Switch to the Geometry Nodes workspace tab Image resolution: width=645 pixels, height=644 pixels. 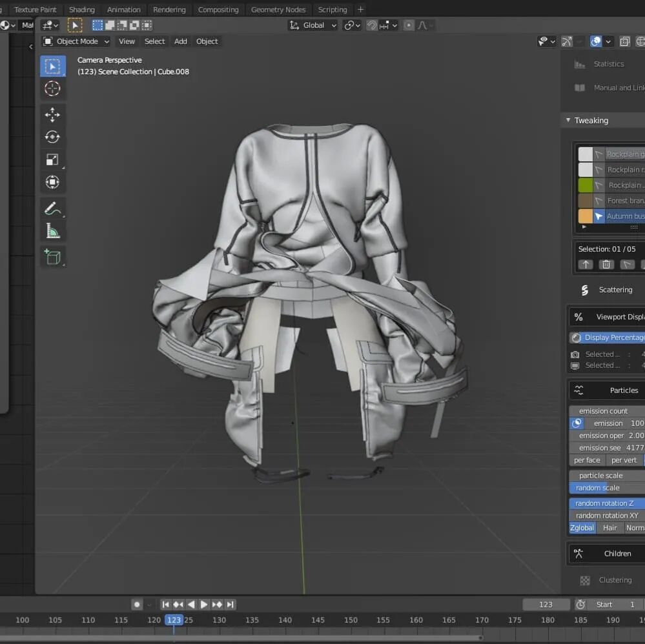[x=278, y=10]
